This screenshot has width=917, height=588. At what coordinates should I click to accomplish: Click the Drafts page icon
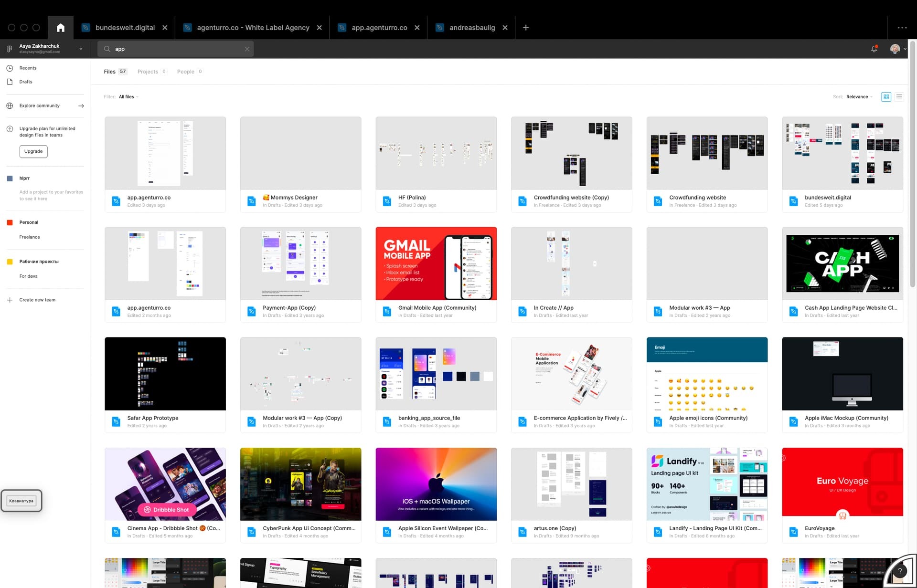(10, 82)
